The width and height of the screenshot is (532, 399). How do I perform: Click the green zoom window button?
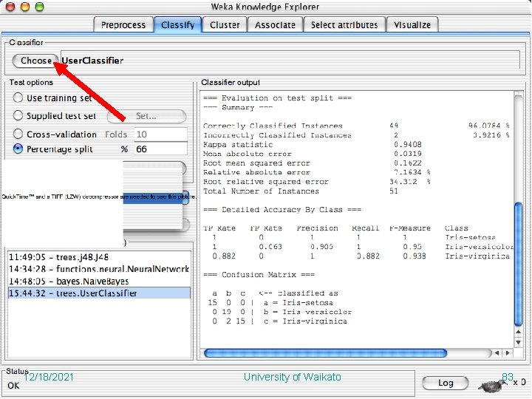(40, 7)
